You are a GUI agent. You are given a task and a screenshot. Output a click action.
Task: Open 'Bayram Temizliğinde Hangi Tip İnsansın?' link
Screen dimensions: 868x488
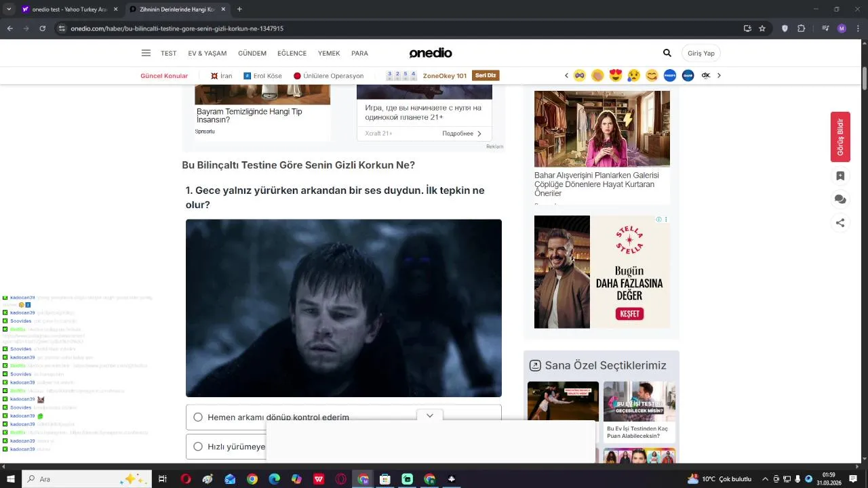[x=250, y=115]
